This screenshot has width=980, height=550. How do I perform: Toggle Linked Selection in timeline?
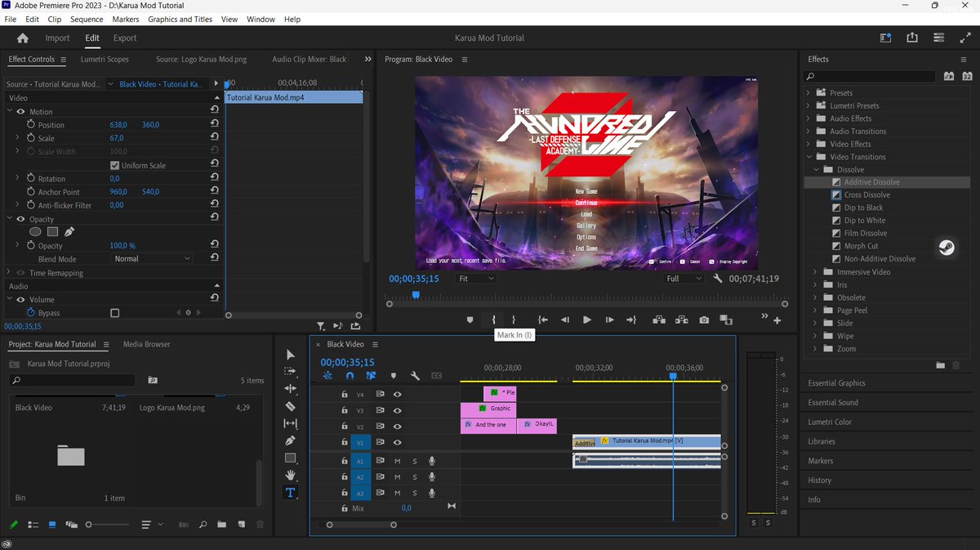click(371, 376)
